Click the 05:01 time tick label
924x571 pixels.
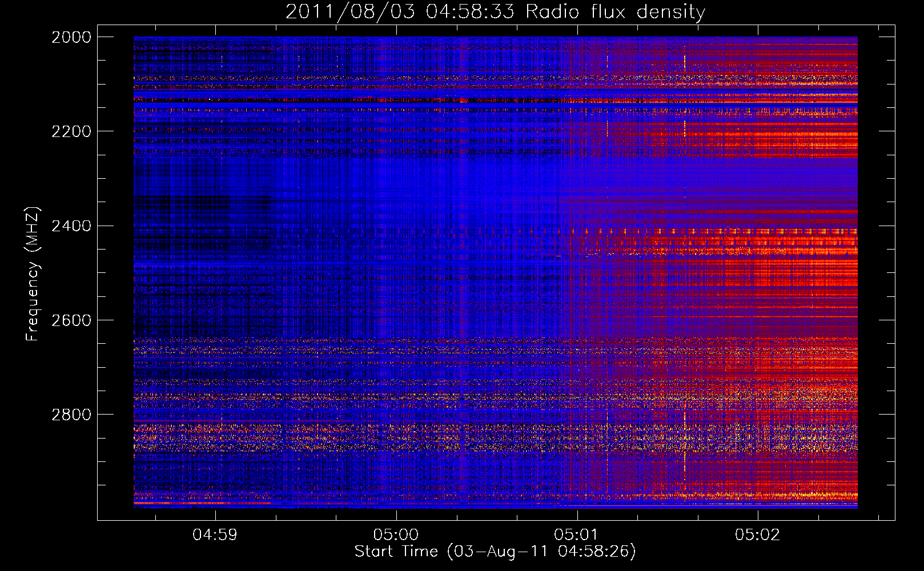point(577,535)
